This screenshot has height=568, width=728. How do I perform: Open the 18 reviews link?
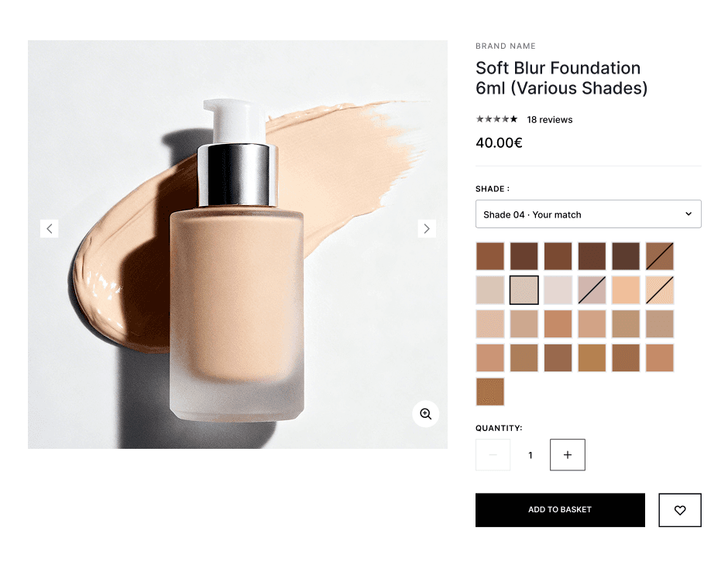550,120
